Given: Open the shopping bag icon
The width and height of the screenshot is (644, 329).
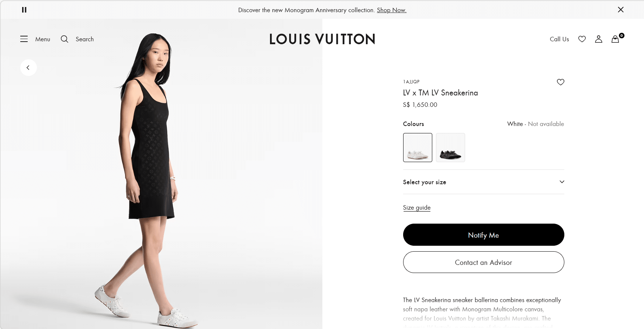Looking at the screenshot, I should [615, 39].
